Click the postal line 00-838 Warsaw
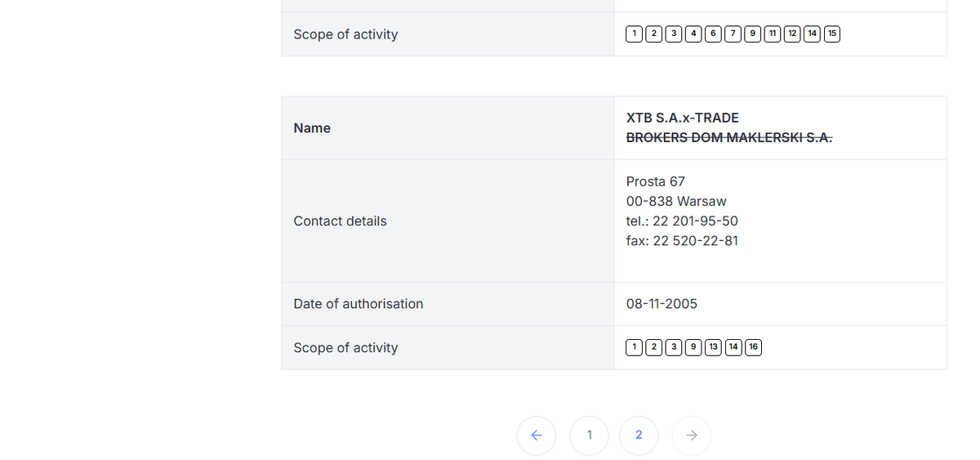980x460 pixels. point(676,201)
